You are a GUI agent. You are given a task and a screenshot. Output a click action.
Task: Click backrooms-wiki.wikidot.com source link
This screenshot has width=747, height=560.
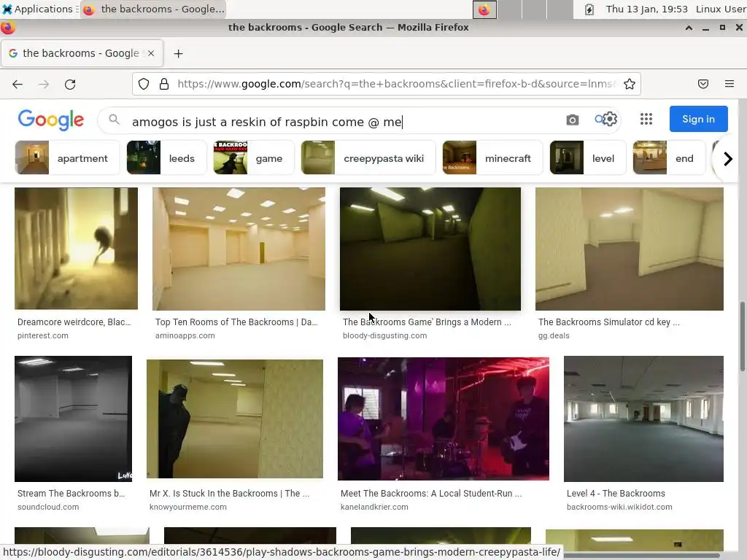(619, 507)
